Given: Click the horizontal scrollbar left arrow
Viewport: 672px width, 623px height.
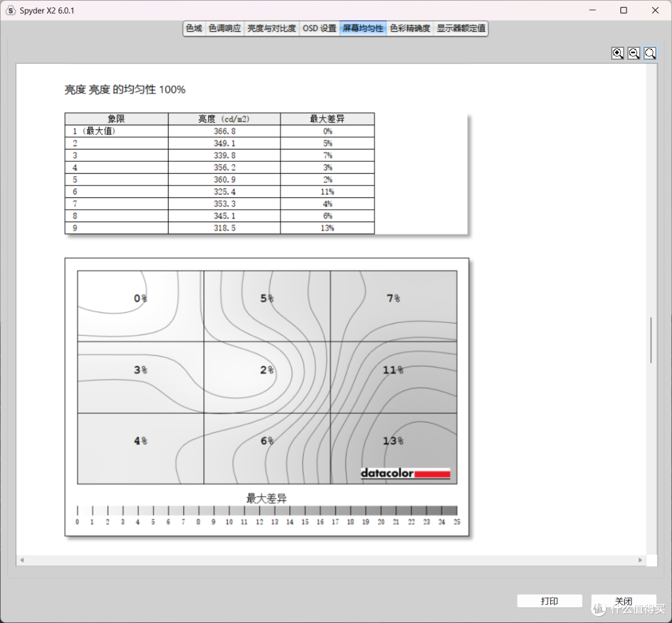Looking at the screenshot, I should click(x=22, y=560).
